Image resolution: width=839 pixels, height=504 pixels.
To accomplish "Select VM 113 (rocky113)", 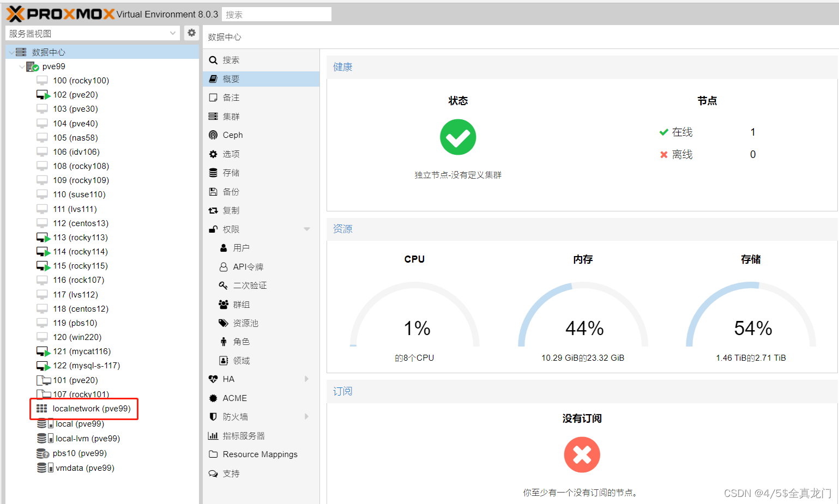I will pos(80,238).
